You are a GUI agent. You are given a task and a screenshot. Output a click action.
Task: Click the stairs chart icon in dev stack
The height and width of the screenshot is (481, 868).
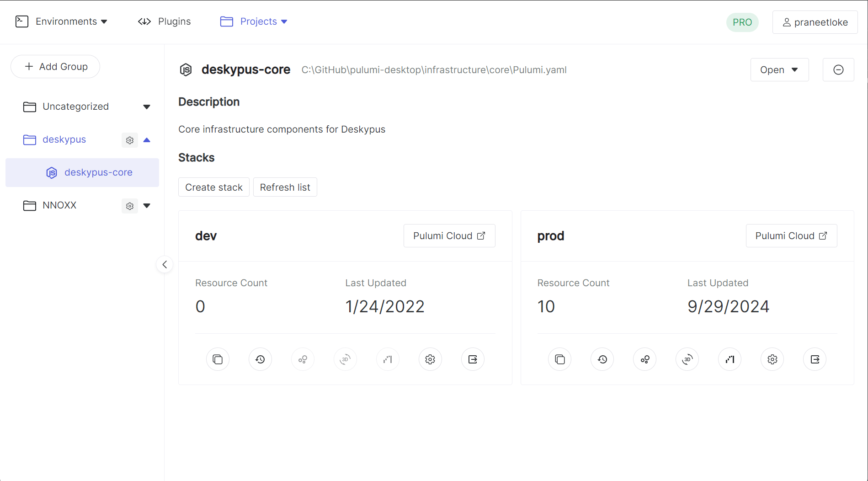tap(388, 359)
